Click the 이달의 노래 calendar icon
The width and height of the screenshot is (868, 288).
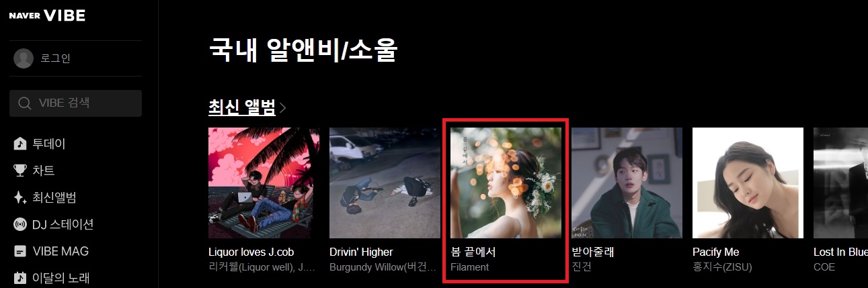tap(20, 277)
